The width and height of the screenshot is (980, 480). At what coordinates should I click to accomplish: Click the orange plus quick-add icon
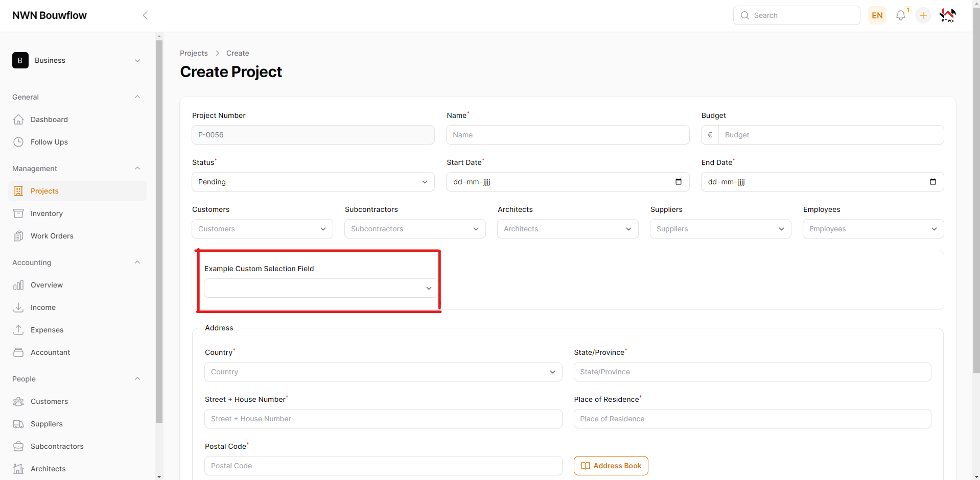923,15
